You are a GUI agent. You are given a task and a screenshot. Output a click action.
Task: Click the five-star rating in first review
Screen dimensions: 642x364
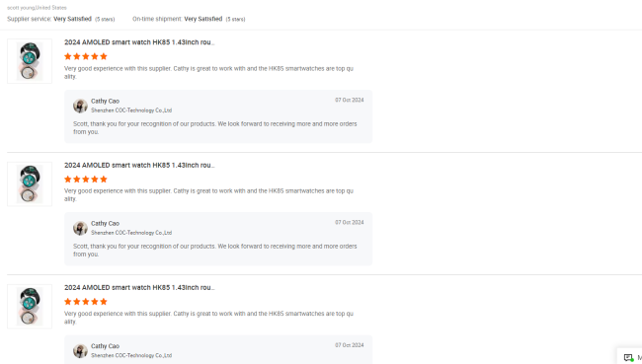[86, 56]
